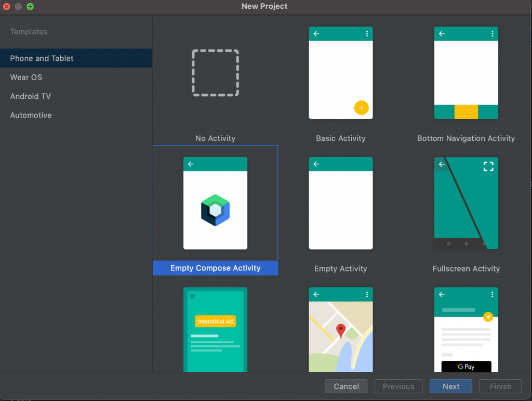
Task: Click the overflow dots in Pay template preview
Action: [x=493, y=294]
